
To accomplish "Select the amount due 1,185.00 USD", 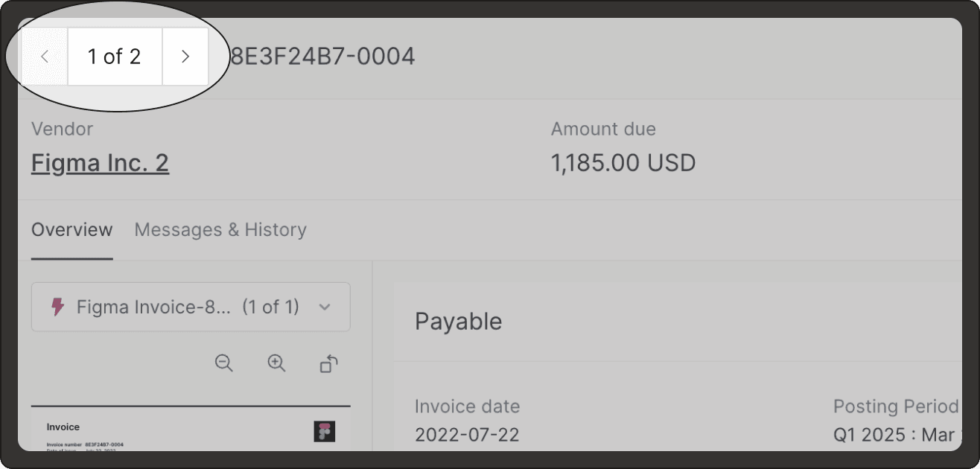I will coord(623,162).
